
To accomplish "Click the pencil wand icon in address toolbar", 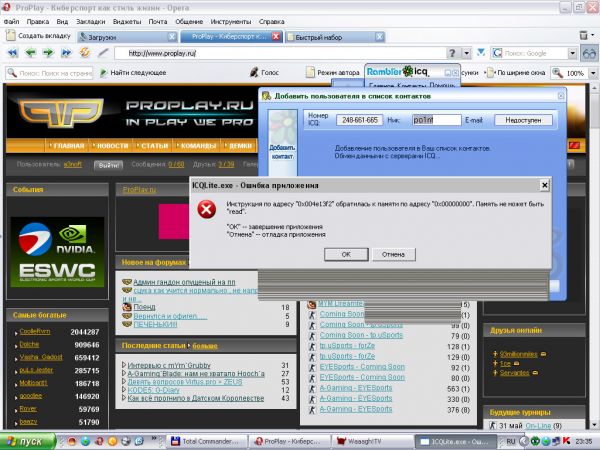I will (103, 52).
